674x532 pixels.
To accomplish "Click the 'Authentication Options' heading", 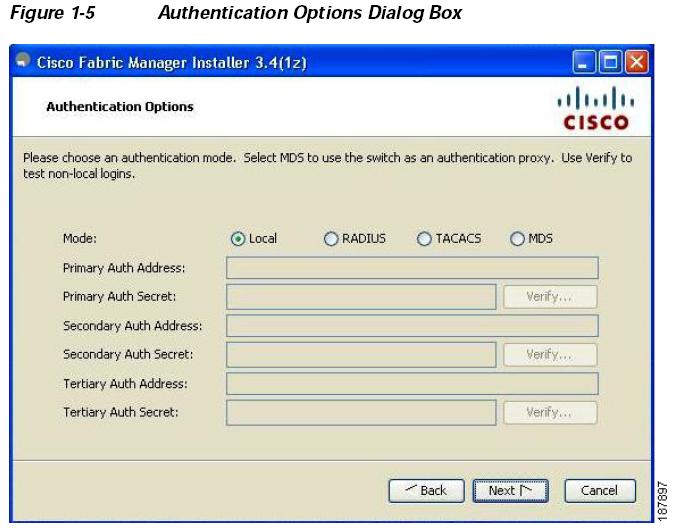I will pos(120,107).
